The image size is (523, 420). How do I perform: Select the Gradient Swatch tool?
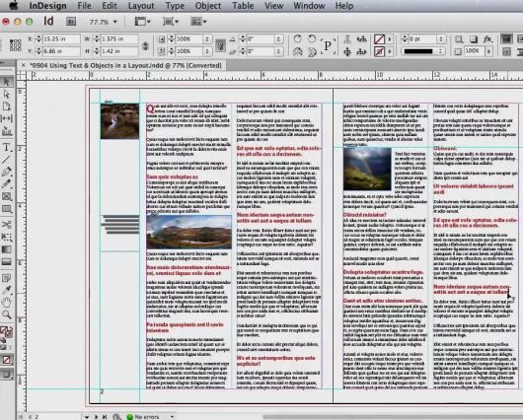pos(7,249)
